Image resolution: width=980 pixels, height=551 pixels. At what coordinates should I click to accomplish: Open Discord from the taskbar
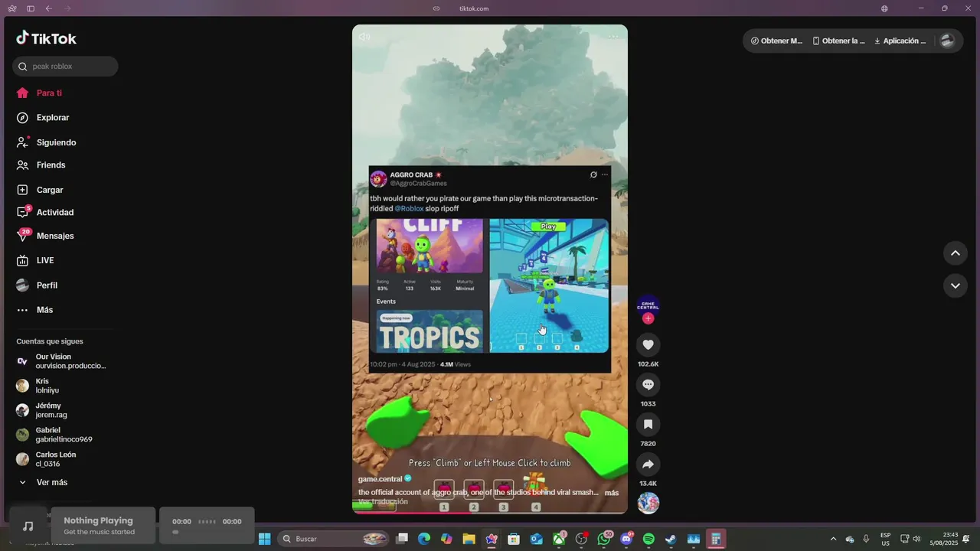tap(626, 540)
